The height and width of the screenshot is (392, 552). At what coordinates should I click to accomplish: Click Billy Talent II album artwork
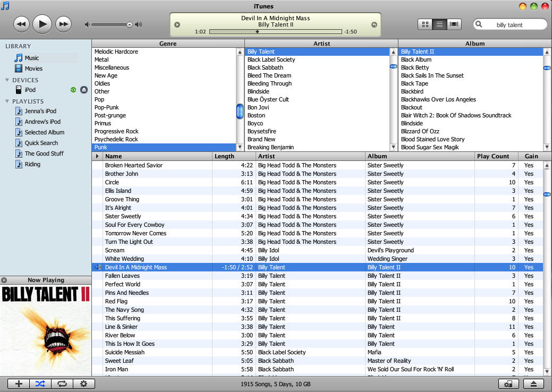pos(46,330)
